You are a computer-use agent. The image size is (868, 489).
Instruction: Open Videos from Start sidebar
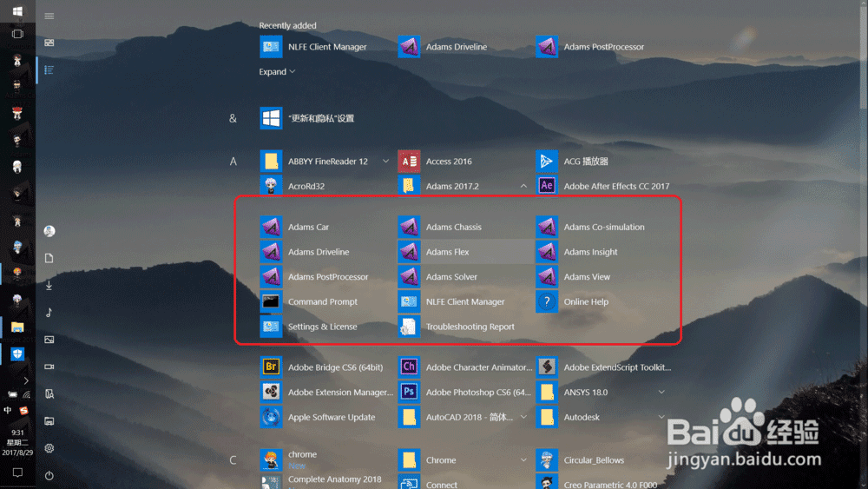click(x=49, y=367)
